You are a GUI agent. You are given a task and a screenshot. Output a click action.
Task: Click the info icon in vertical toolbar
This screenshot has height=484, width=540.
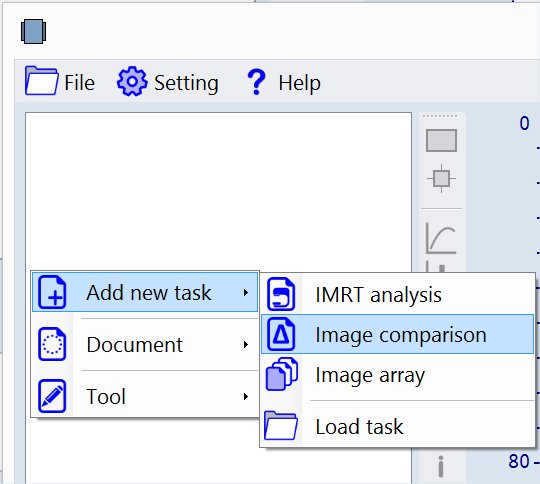point(441,466)
